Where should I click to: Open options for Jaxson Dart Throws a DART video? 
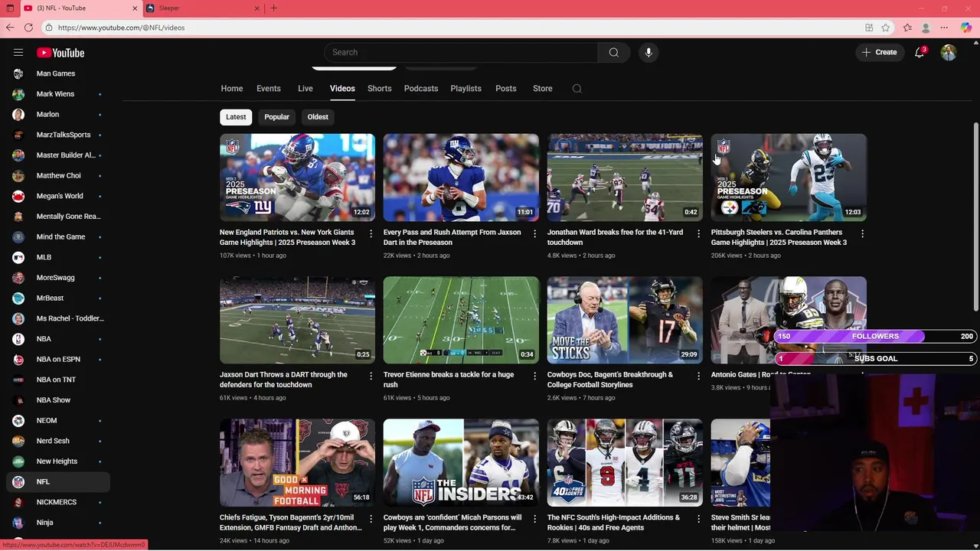click(x=371, y=376)
